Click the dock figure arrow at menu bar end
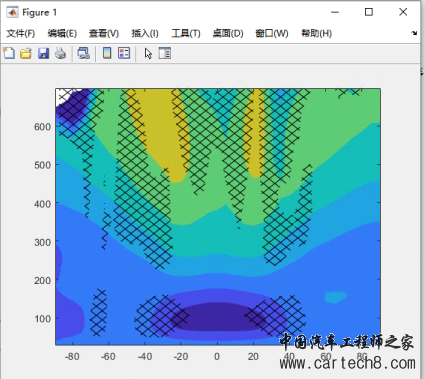This screenshot has height=379, width=425. click(414, 33)
